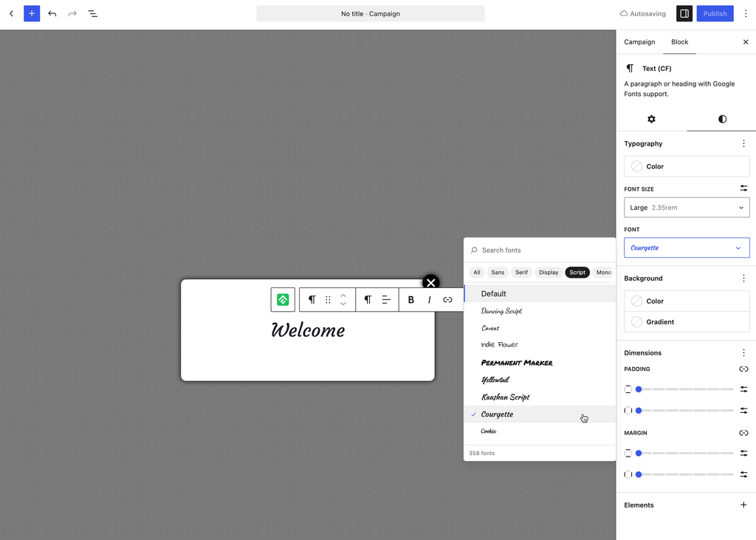Open the blue block inserter plus button

[x=32, y=13]
